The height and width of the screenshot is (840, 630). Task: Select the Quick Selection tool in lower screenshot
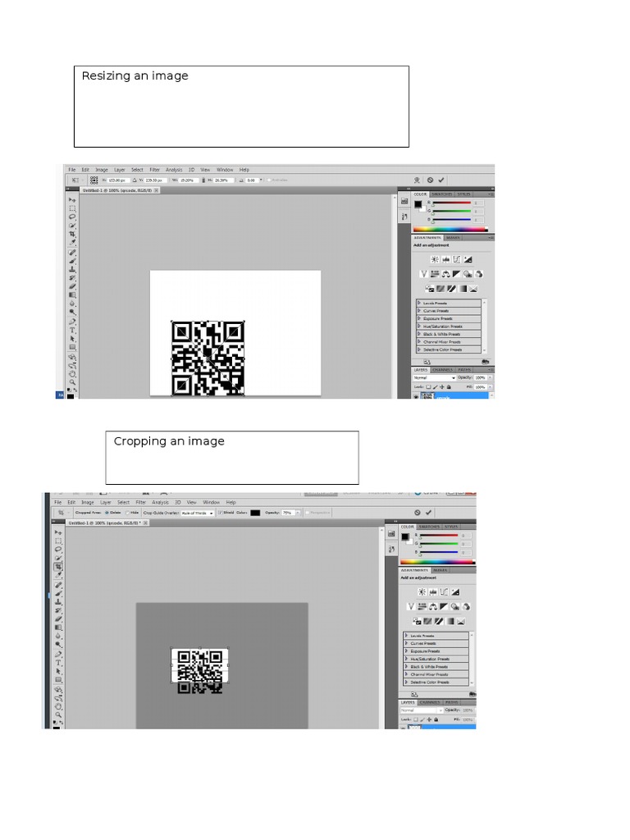click(x=58, y=558)
